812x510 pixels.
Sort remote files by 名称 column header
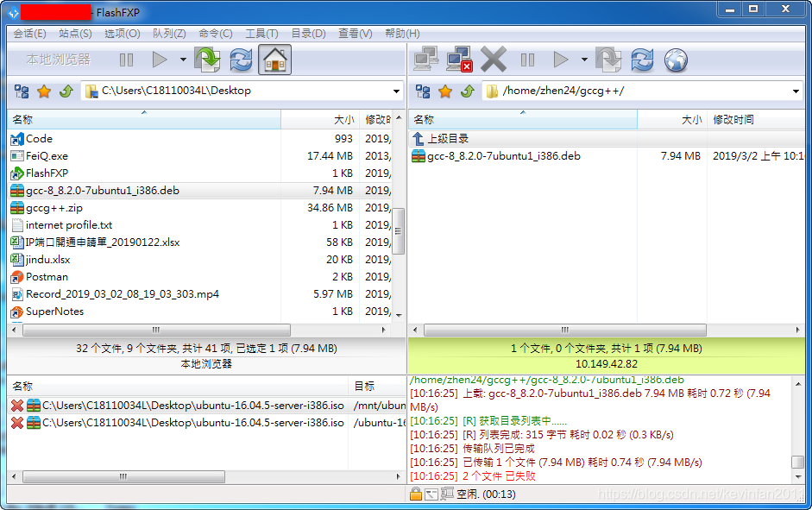(523, 120)
